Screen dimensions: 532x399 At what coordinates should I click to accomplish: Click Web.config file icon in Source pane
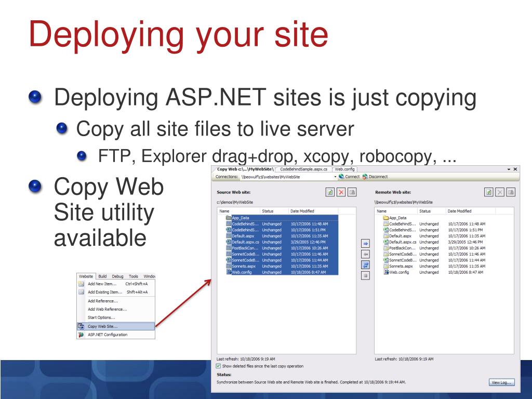229,272
